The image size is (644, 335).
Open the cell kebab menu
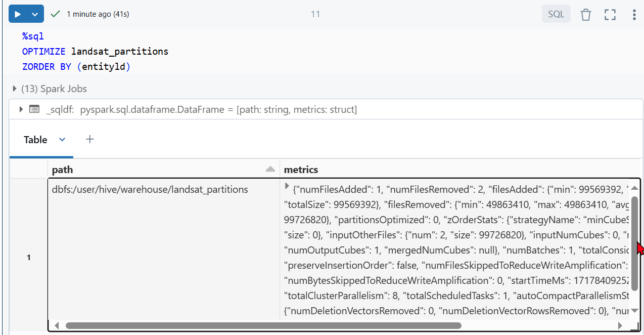pyautogui.click(x=634, y=15)
